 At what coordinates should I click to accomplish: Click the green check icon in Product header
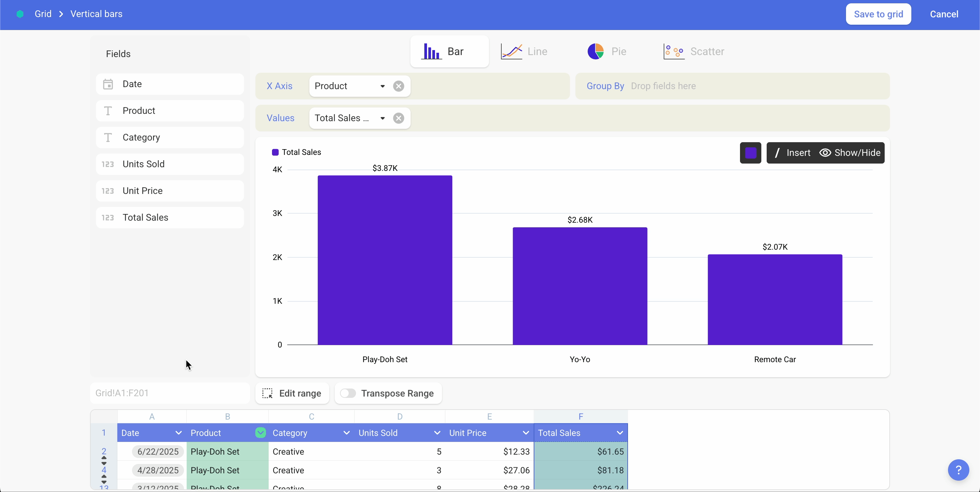260,433
